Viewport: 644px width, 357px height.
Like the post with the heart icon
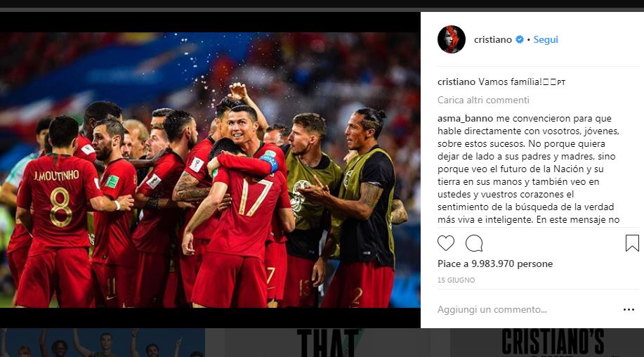[446, 244]
